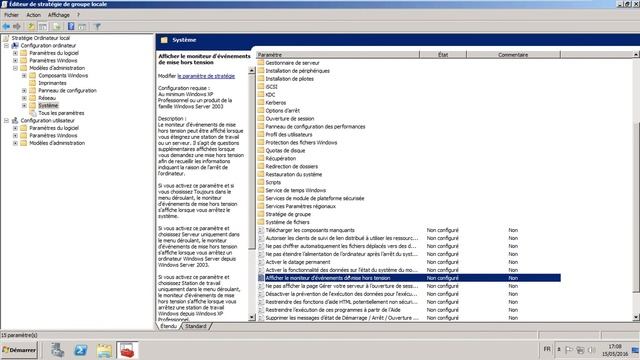
Task: Click the iSCSI folder icon in list
Action: point(261,87)
